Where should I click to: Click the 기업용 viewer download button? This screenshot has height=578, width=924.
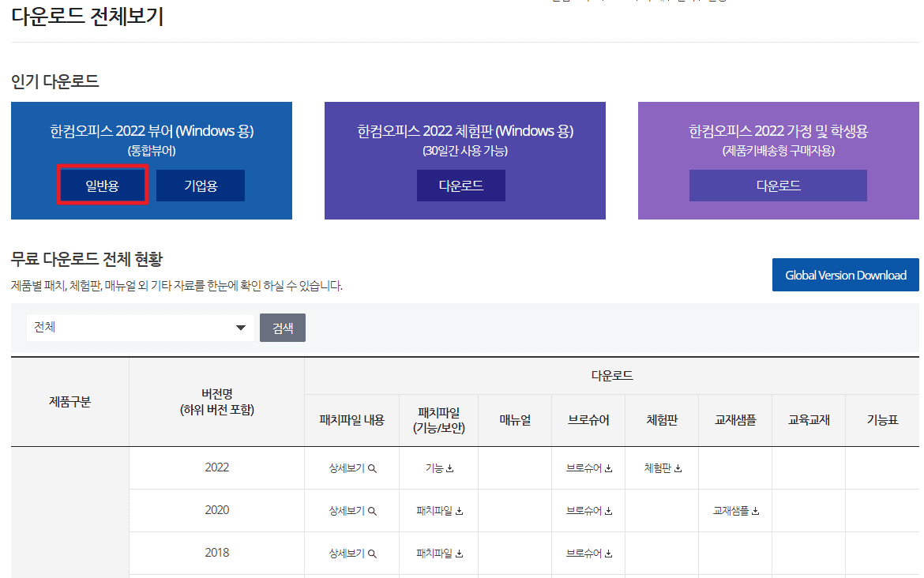pos(201,186)
